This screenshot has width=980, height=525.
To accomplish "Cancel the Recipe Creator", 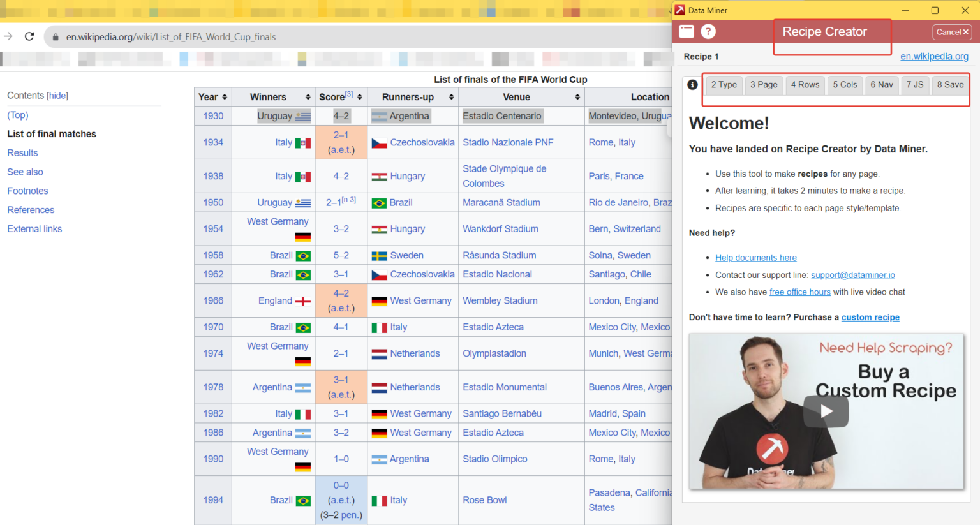I will coord(951,31).
